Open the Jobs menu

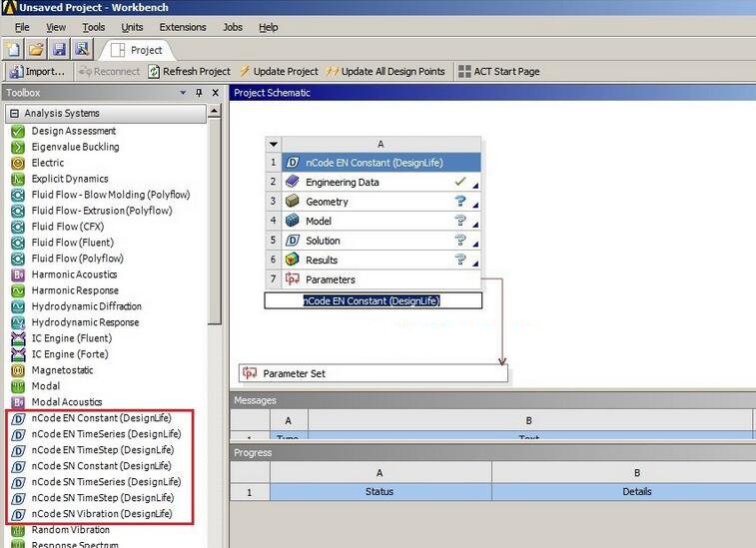coord(233,28)
